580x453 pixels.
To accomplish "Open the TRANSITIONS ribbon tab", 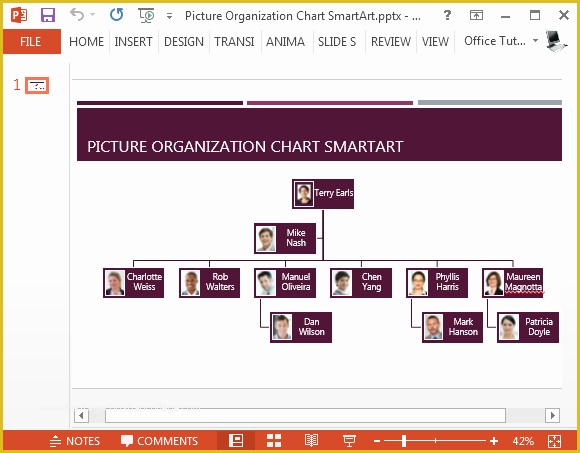I will click(x=234, y=41).
